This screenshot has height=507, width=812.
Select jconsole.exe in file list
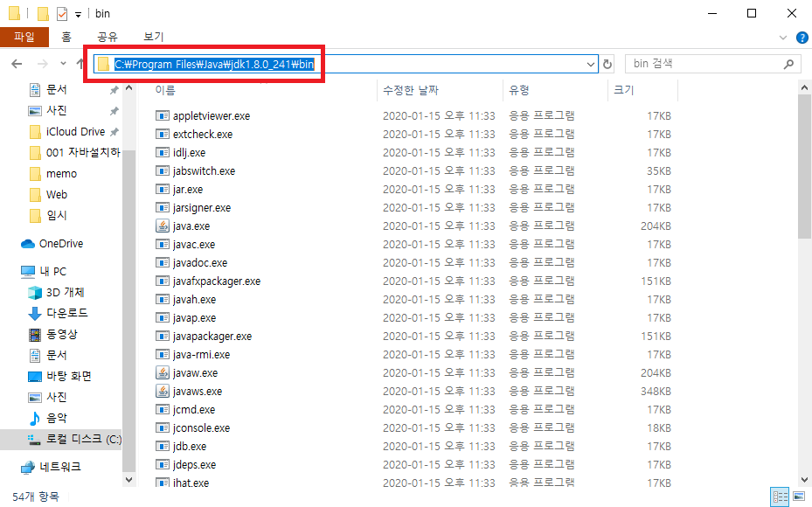coord(201,427)
